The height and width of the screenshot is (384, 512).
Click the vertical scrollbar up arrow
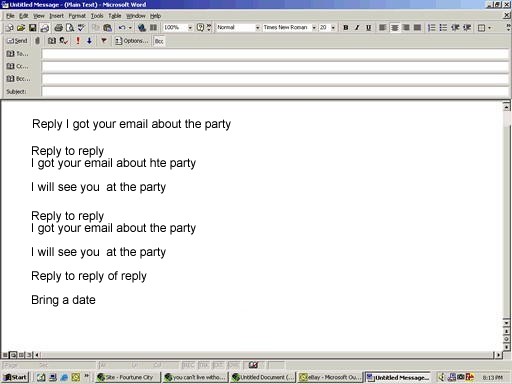pyautogui.click(x=506, y=107)
